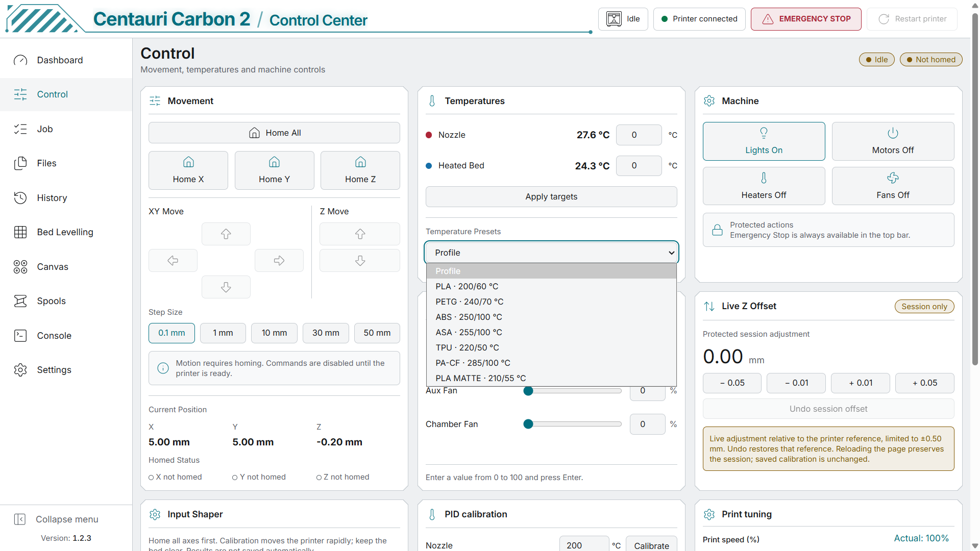The image size is (980, 551).
Task: Click the Console terminal icon
Action: point(20,336)
